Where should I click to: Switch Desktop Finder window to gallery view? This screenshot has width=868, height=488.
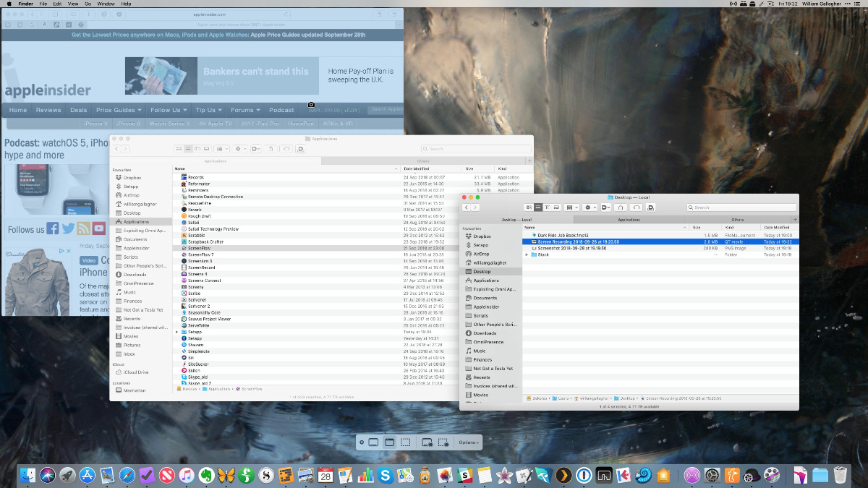pos(555,207)
